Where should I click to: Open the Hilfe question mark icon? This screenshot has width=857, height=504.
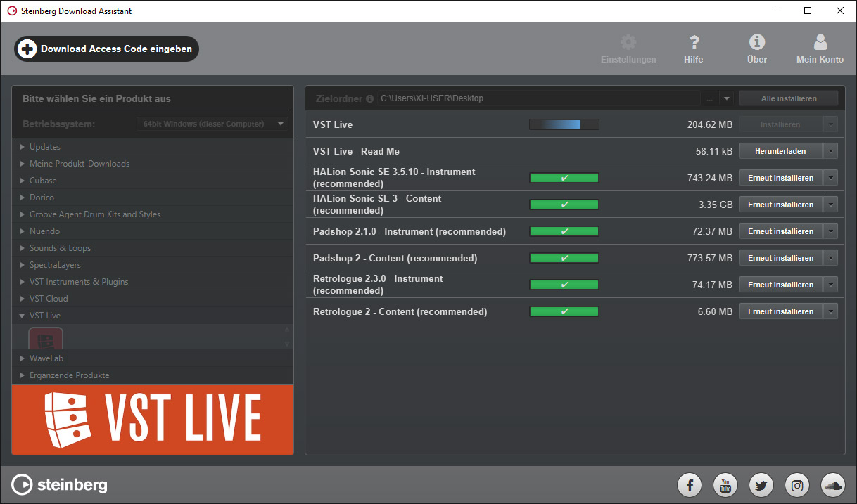(693, 43)
